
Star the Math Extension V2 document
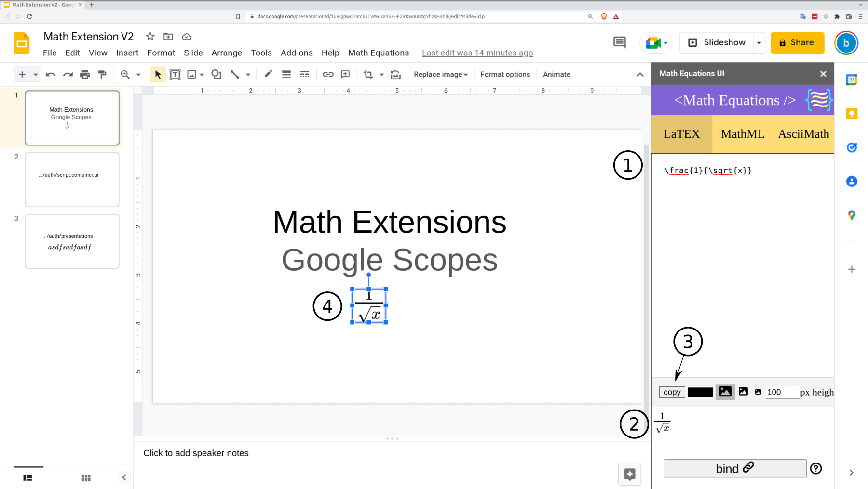[x=150, y=37]
